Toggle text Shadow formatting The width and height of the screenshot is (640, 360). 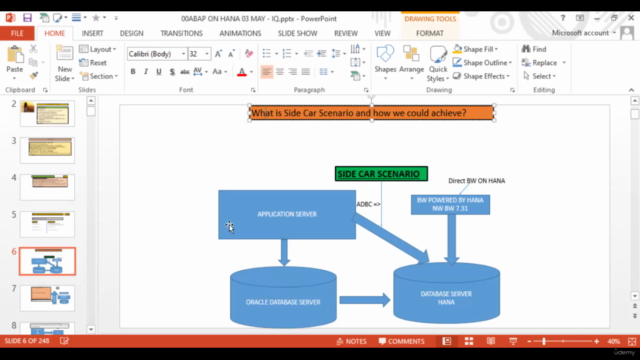(x=172, y=72)
